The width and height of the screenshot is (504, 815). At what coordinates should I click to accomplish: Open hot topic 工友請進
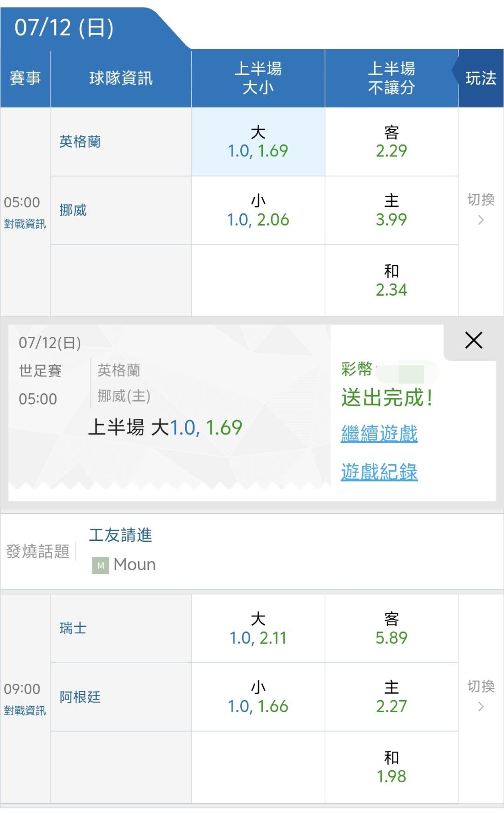120,535
